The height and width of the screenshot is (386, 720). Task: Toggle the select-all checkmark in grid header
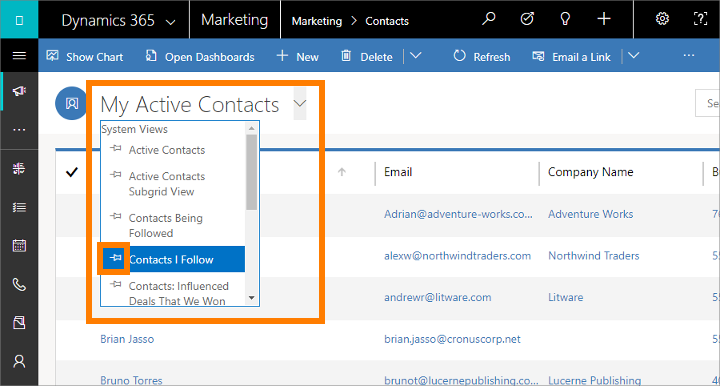point(72,173)
